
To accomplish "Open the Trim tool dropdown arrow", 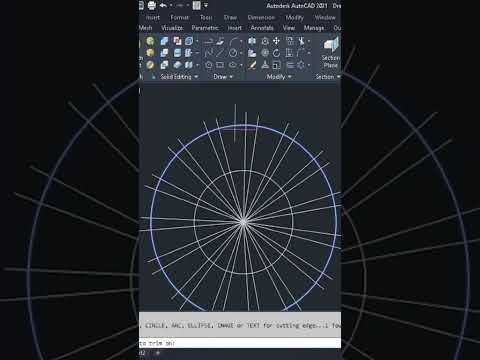I will click(x=309, y=41).
